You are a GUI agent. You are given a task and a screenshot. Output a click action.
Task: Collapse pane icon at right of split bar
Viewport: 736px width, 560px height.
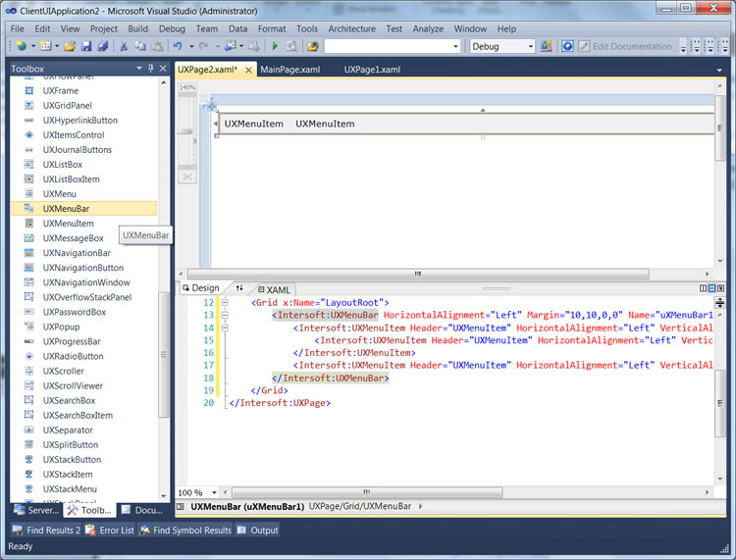point(720,288)
